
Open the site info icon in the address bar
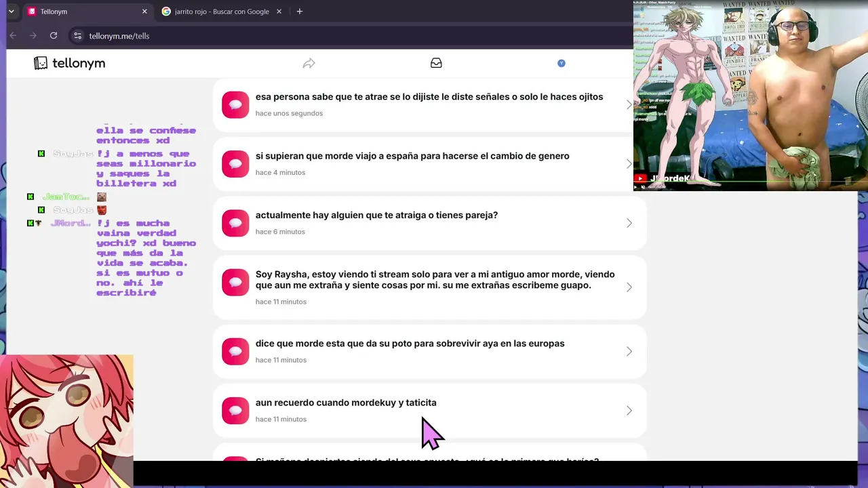click(x=78, y=35)
